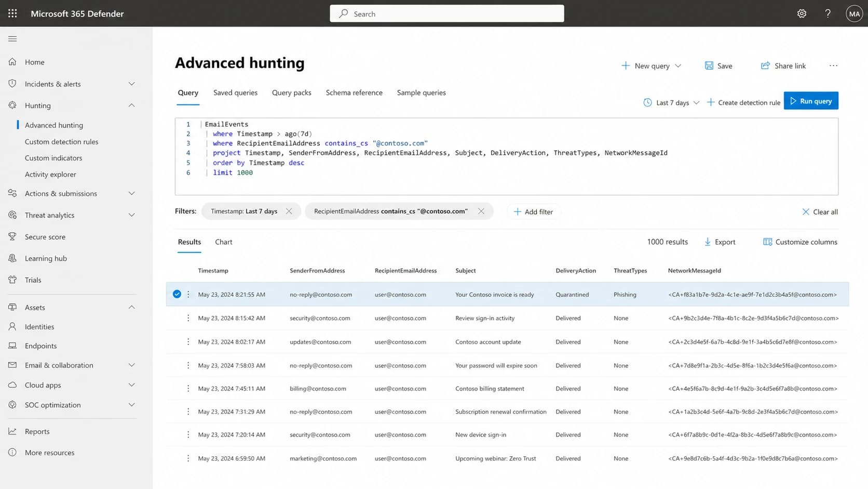Click the Identities person icon
Image resolution: width=868 pixels, height=489 pixels.
(x=12, y=326)
